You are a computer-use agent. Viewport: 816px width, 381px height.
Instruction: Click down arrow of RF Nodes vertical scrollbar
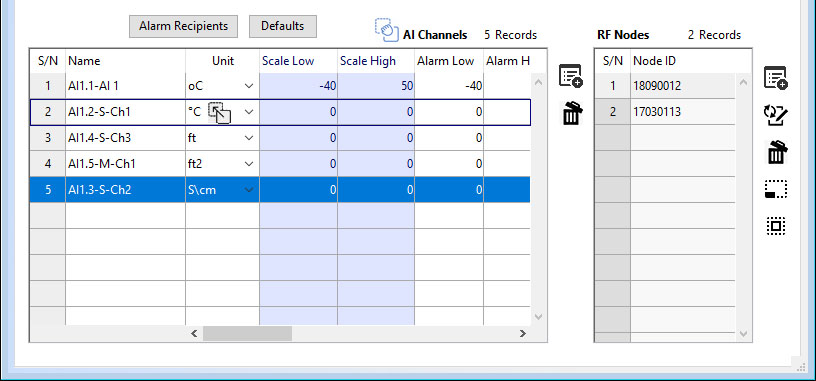pyautogui.click(x=743, y=334)
